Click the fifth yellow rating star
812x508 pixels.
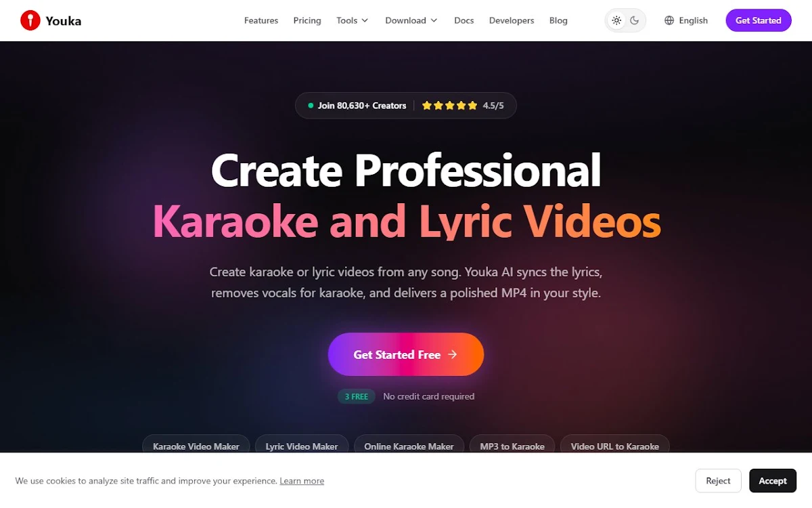point(473,106)
